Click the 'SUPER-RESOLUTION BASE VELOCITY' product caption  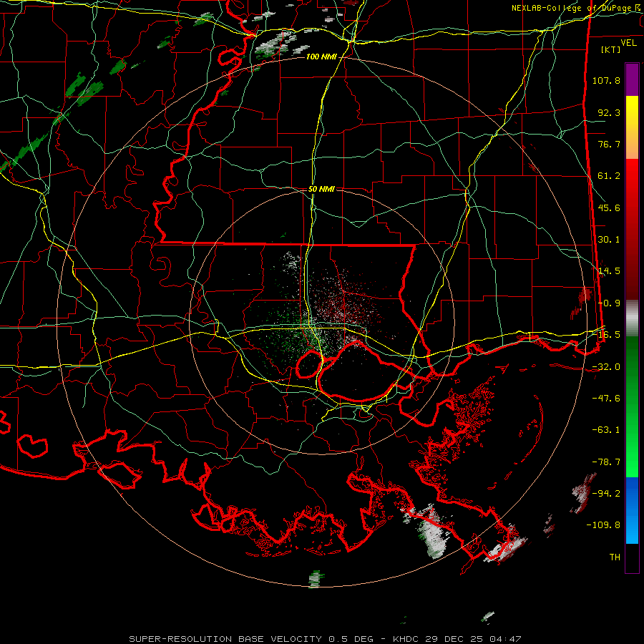(225, 639)
